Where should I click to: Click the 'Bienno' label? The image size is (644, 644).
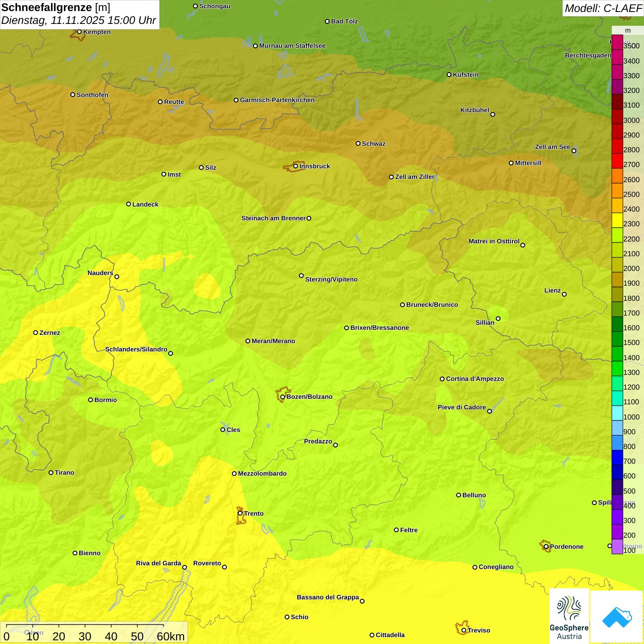click(90, 553)
